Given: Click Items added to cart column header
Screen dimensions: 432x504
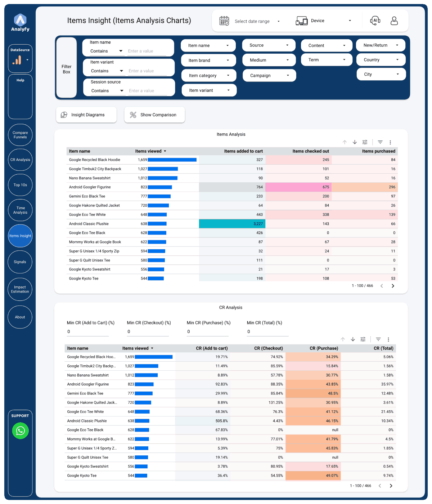Looking at the screenshot, I should 243,151.
